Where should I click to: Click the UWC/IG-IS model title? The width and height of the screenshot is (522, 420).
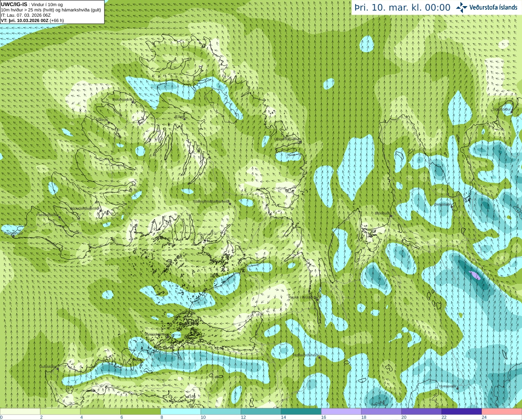pyautogui.click(x=14, y=4)
